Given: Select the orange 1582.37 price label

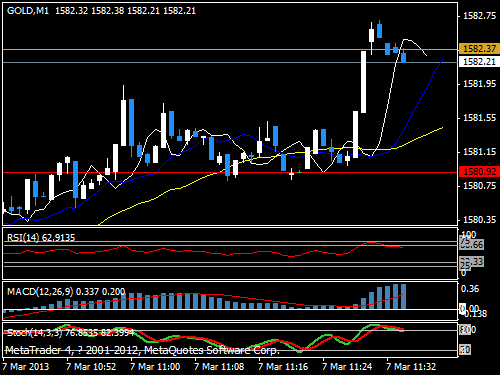Looking at the screenshot, I should tap(479, 49).
